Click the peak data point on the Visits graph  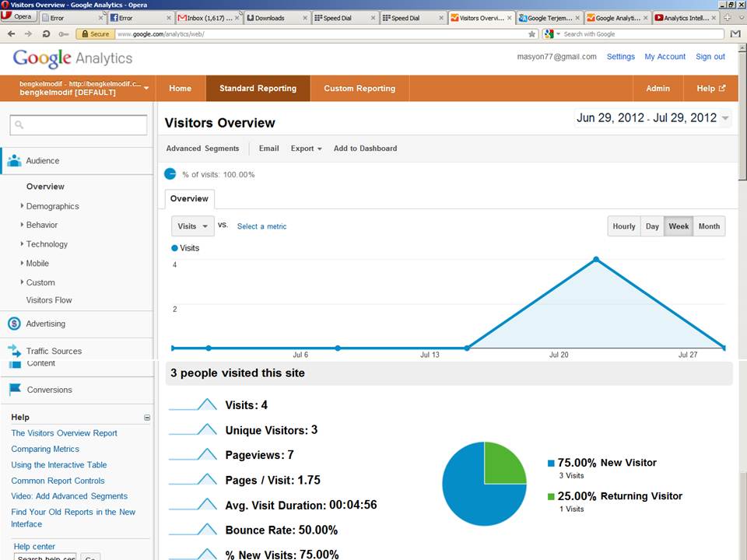point(596,260)
